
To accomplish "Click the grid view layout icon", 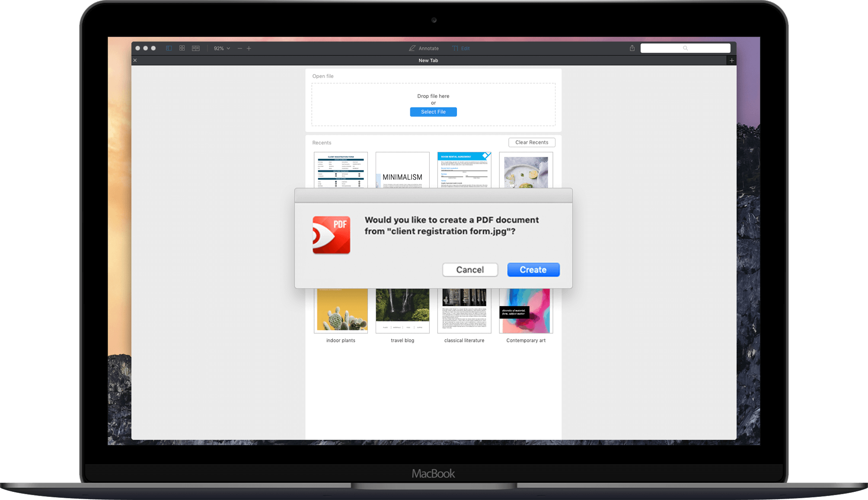I will [182, 48].
